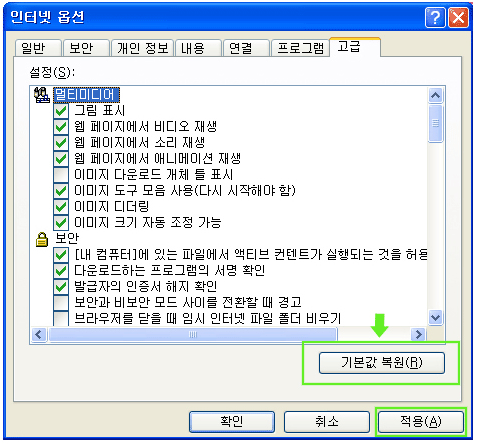Click the horizontal scroll left arrow
The height and width of the screenshot is (444, 478).
(x=39, y=334)
